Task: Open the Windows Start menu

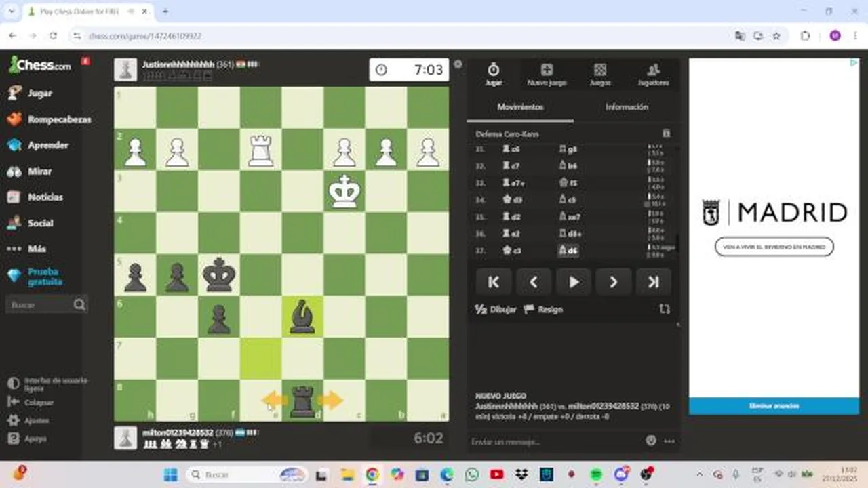Action: tap(170, 474)
